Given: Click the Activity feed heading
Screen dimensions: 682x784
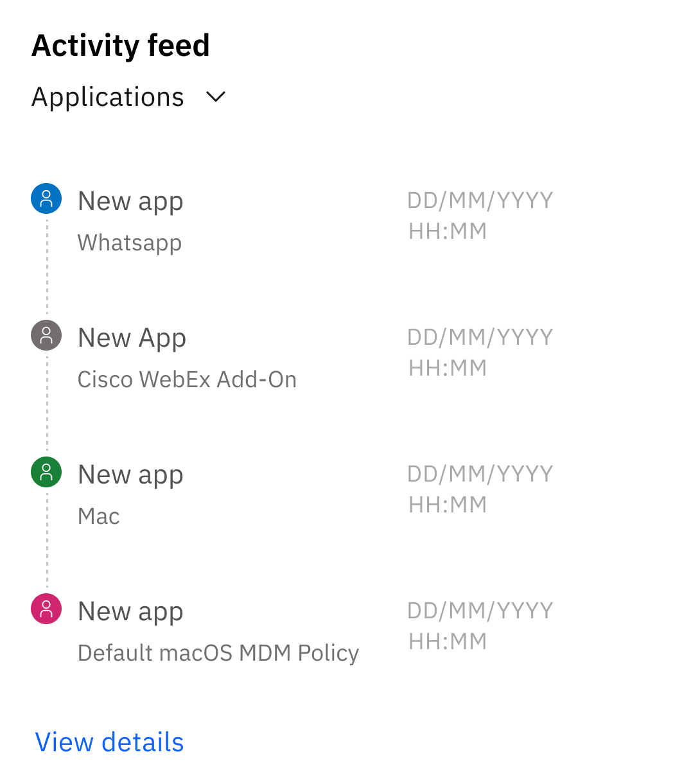Looking at the screenshot, I should pos(121,46).
